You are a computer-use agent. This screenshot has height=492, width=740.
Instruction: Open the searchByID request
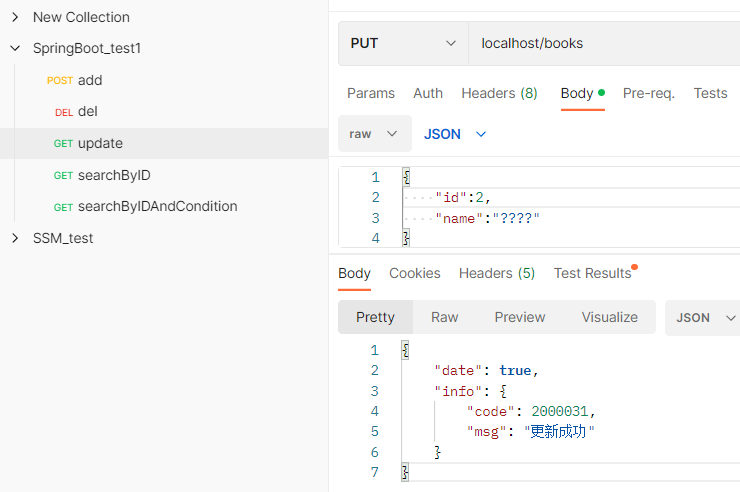click(113, 175)
